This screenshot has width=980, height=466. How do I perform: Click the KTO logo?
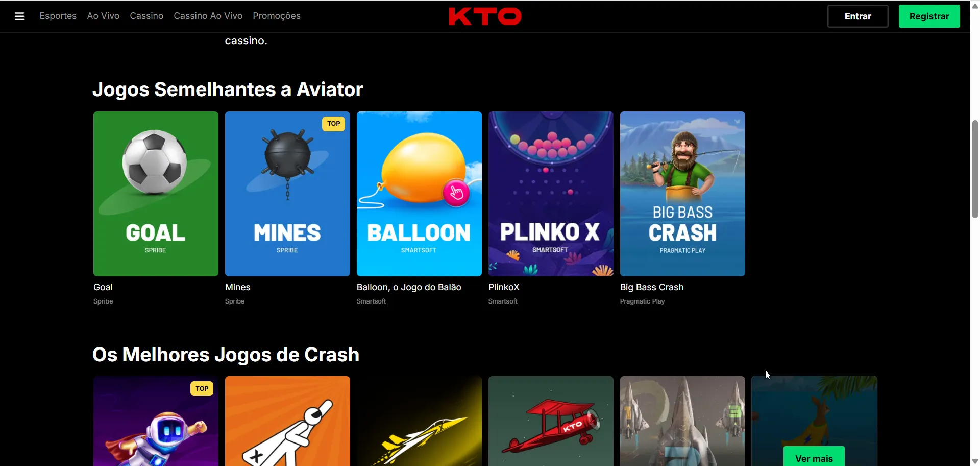(485, 16)
